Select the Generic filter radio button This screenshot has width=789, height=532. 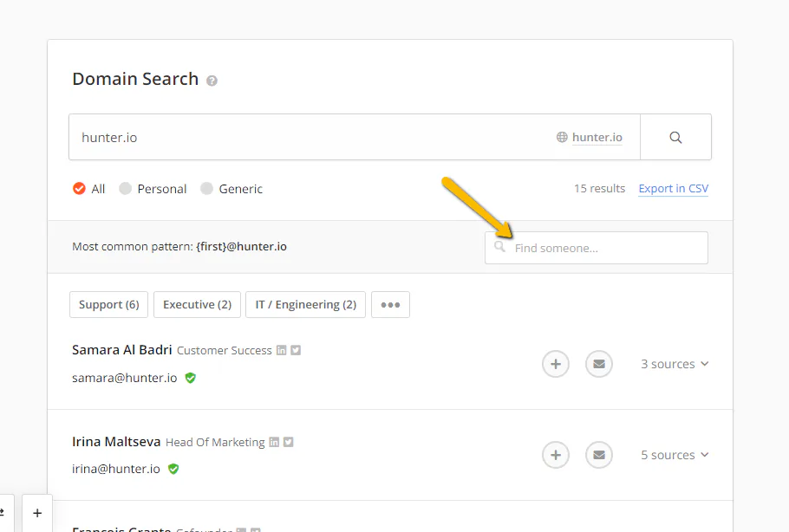(x=207, y=189)
